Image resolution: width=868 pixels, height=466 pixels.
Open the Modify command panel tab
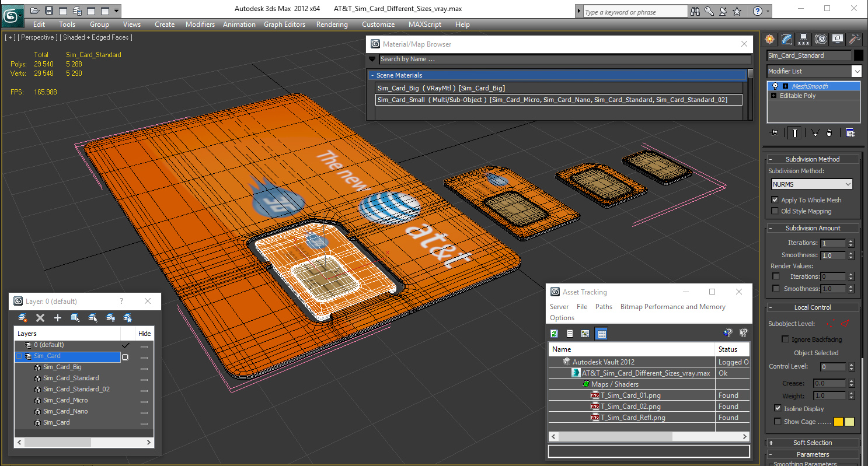(787, 39)
